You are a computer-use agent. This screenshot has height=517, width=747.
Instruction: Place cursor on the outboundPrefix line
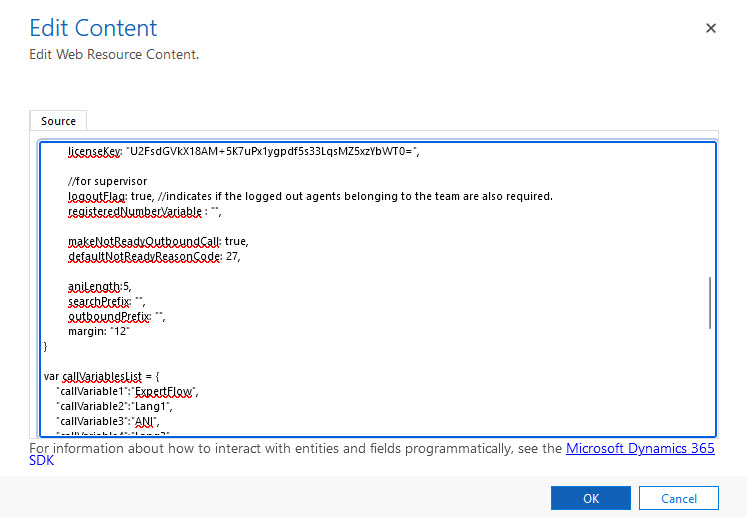pos(115,317)
